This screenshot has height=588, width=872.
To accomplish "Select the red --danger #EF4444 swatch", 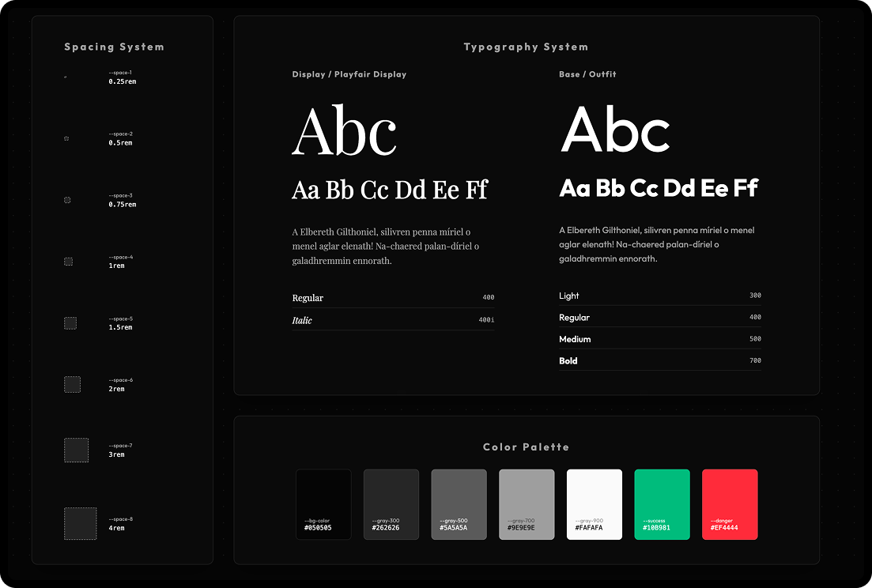I will [730, 504].
